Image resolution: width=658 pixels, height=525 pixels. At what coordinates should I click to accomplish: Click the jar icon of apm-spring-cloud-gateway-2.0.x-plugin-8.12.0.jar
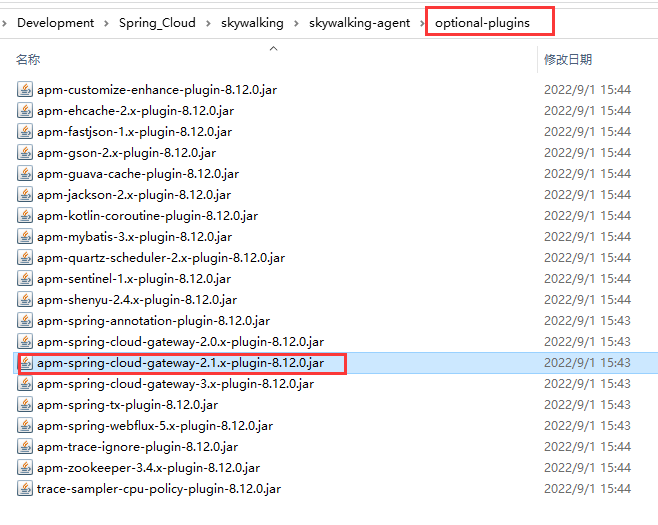tap(25, 341)
